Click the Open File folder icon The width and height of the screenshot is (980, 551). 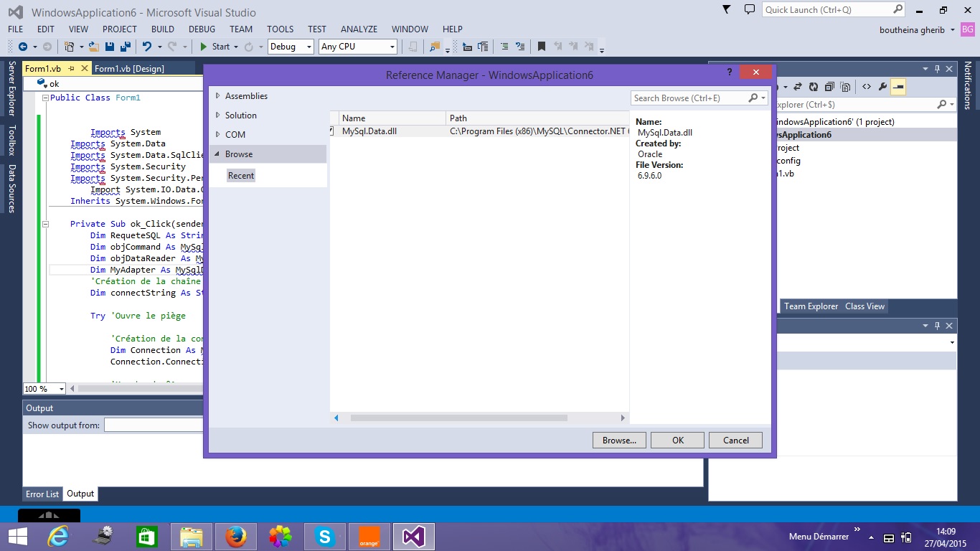click(x=93, y=47)
